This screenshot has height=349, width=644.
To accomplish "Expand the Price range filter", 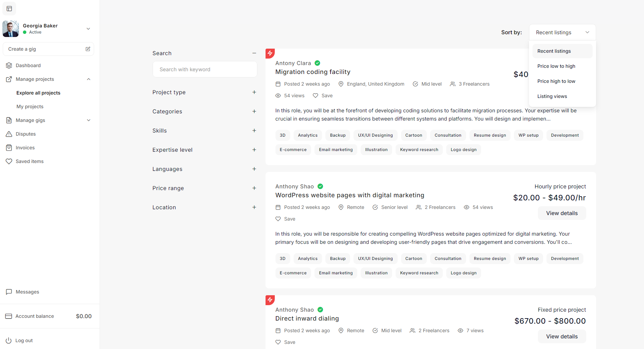I will [254, 188].
